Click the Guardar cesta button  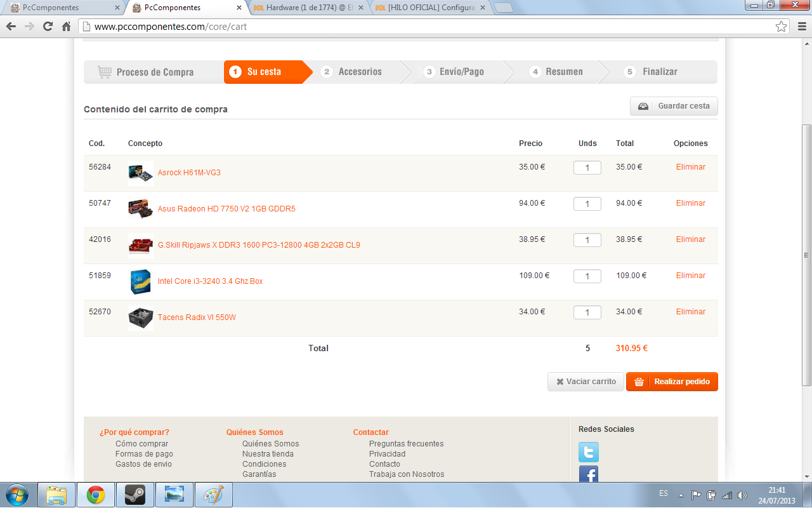click(x=674, y=106)
